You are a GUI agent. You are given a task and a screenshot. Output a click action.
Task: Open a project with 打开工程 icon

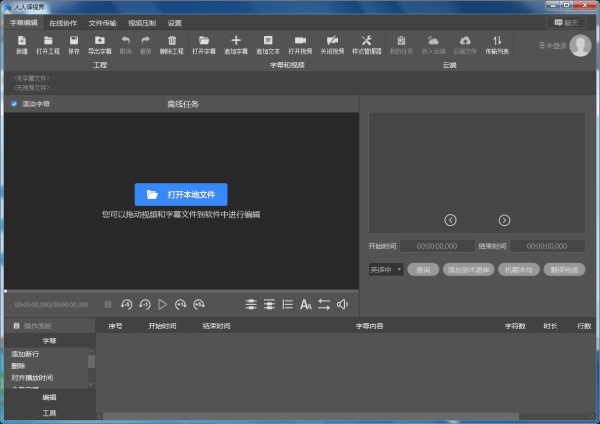pyautogui.click(x=48, y=42)
